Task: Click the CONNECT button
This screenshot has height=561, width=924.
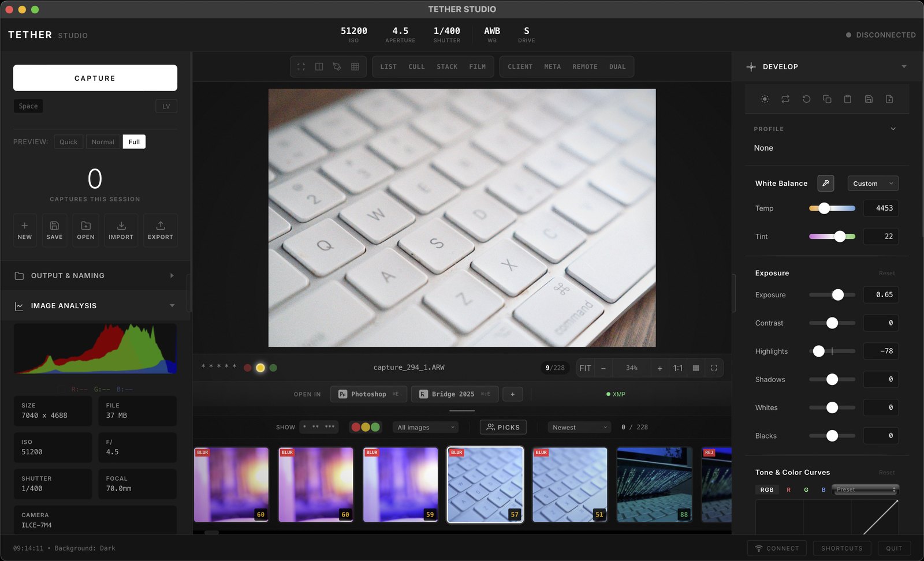Action: [x=777, y=548]
